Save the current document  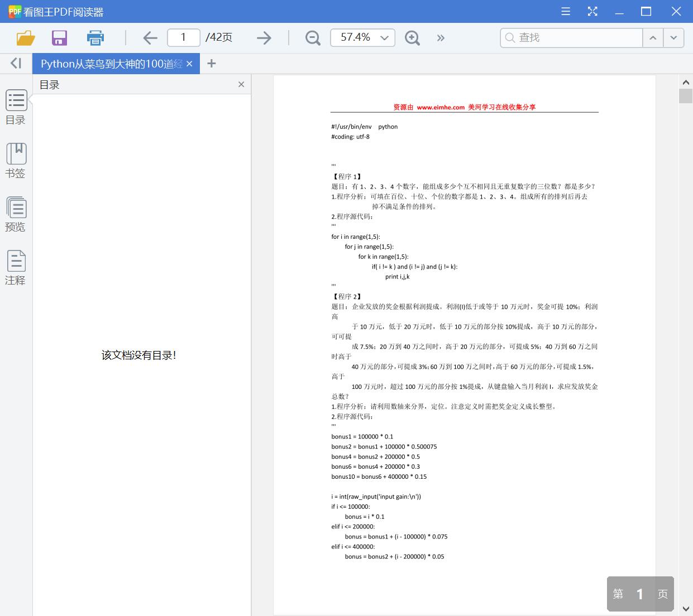click(x=59, y=37)
